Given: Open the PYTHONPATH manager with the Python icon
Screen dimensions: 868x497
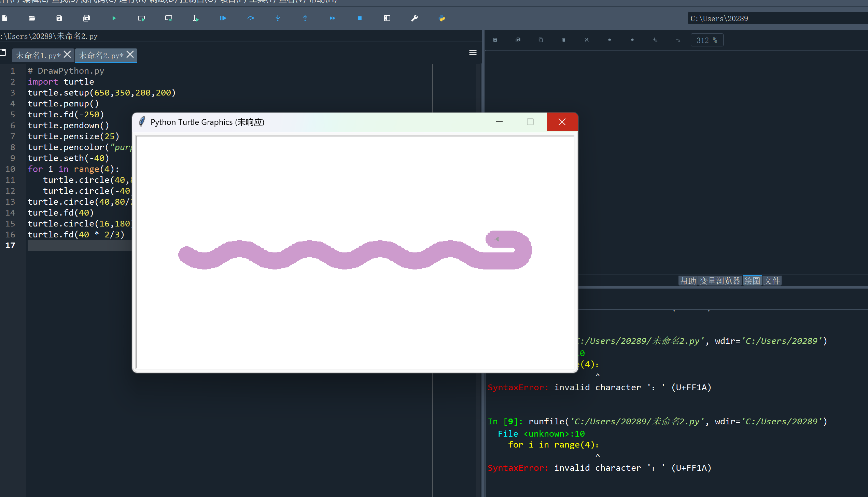Looking at the screenshot, I should [442, 18].
